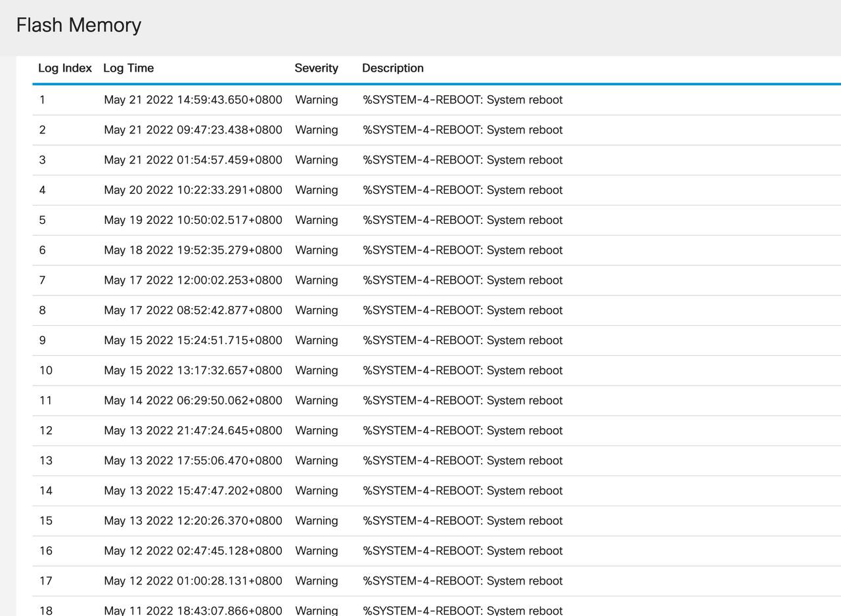
Task: Click log index 4 cell
Action: pyautogui.click(x=43, y=190)
